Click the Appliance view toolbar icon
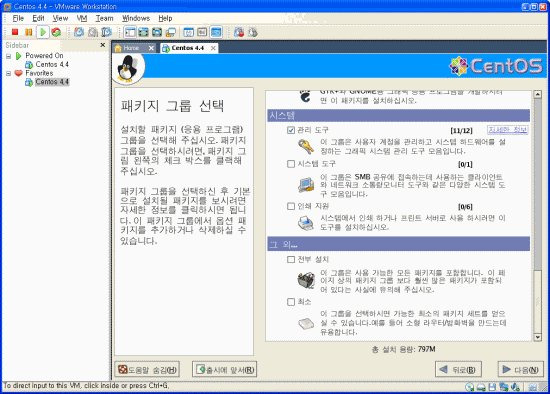Screen dimensions: 550x394 pyautogui.click(x=202, y=32)
